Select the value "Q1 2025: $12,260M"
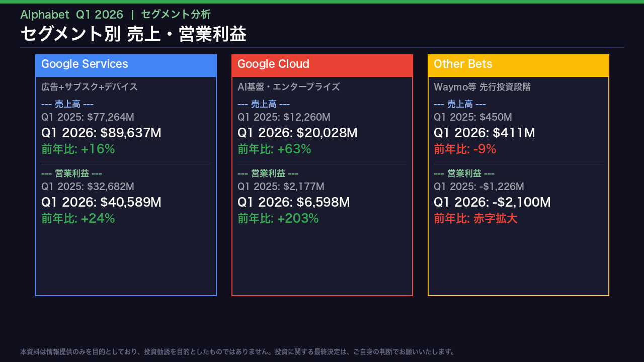 (284, 117)
